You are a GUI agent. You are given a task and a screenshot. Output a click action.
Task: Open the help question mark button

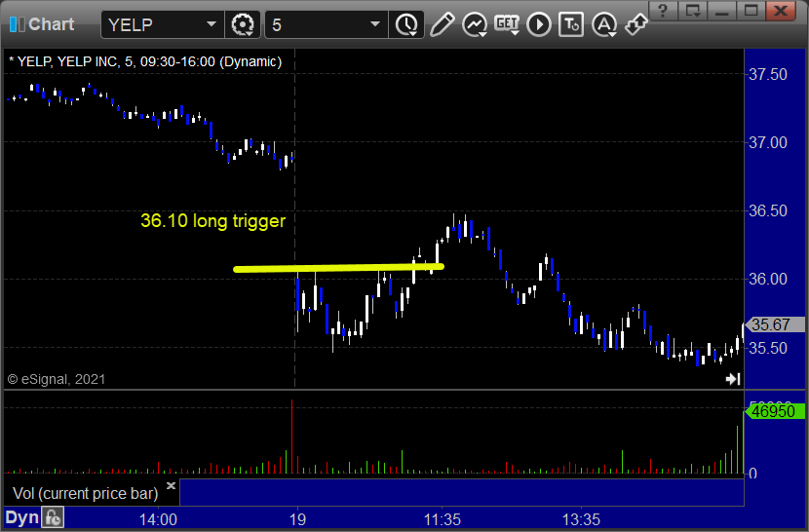[x=663, y=11]
